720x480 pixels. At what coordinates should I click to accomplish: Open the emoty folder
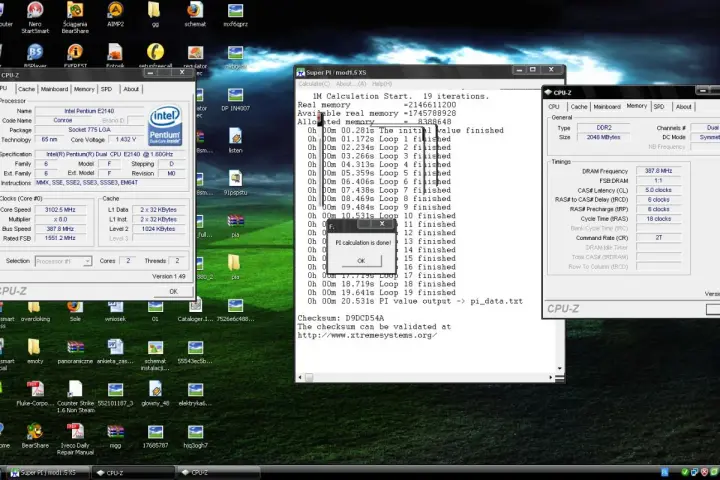point(35,352)
